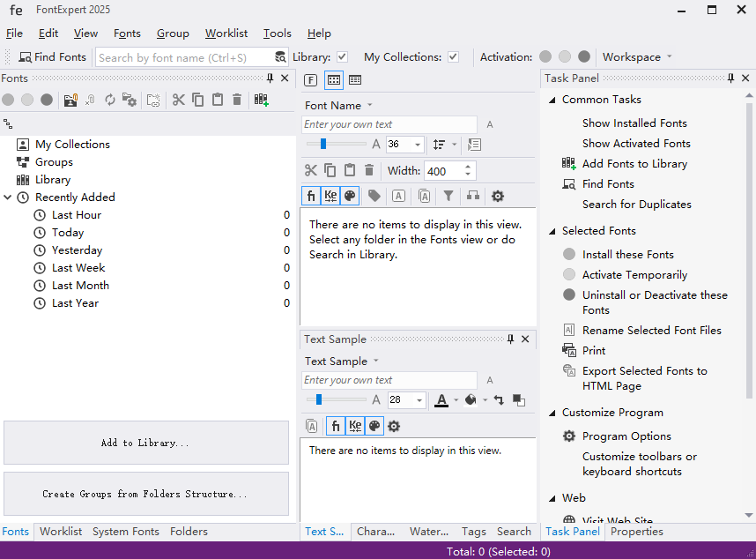
Task: Select the Last Week tree item
Action: (78, 268)
